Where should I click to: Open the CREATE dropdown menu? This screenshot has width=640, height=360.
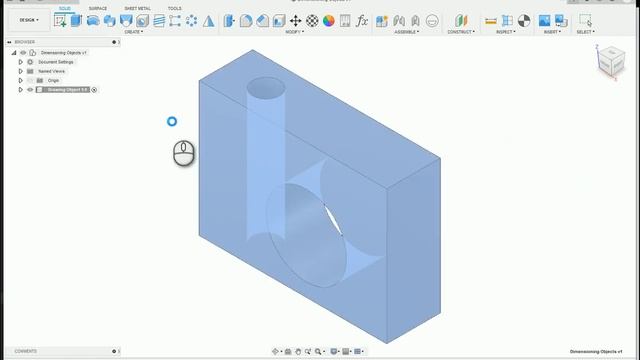point(134,32)
